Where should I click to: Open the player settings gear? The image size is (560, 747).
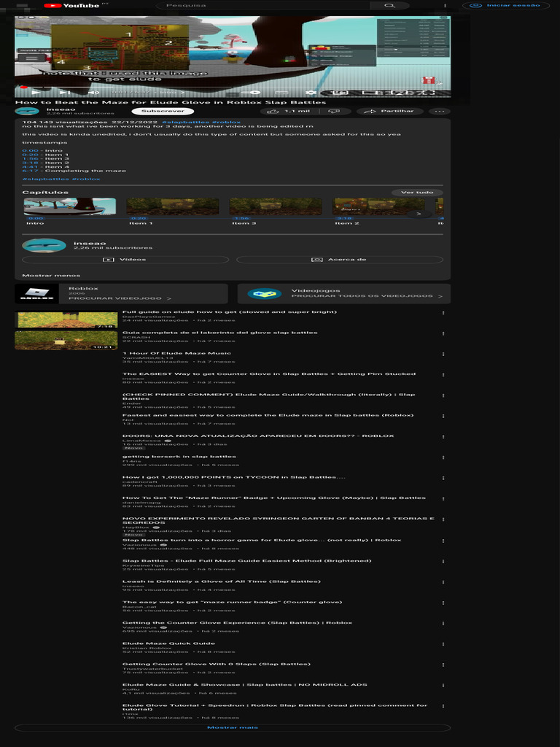[x=311, y=93]
